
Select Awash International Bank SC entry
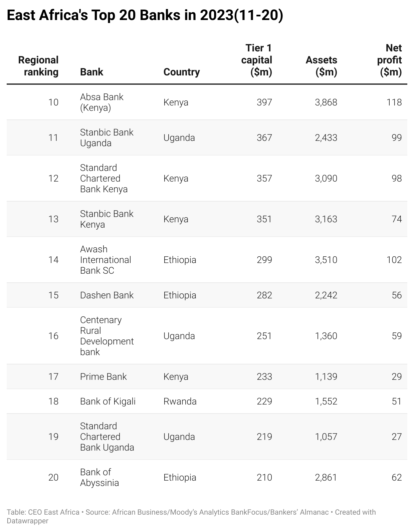(105, 260)
